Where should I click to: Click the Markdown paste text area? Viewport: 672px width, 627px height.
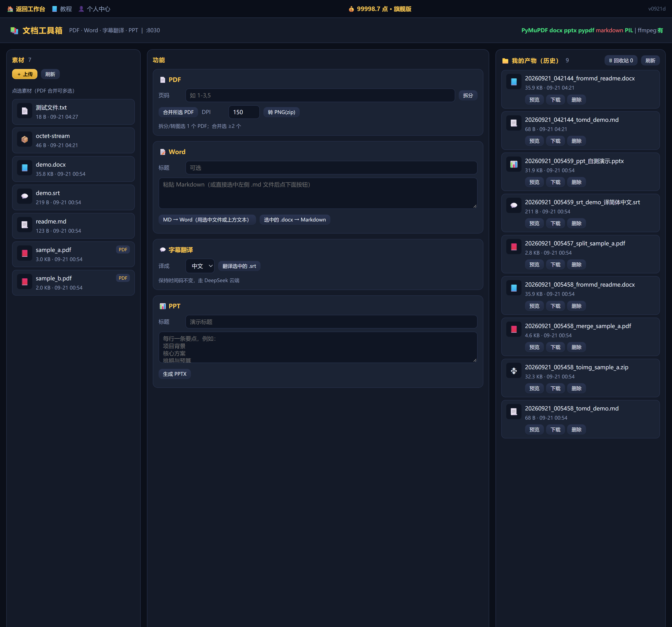(318, 193)
